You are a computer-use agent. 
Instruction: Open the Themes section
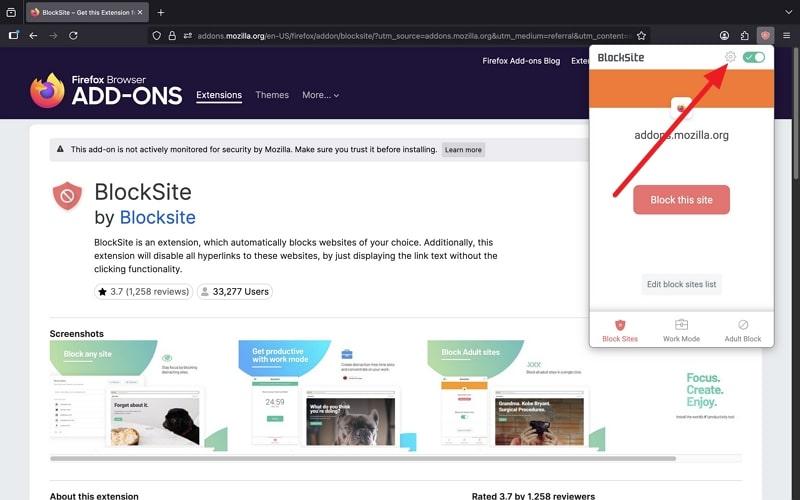(272, 95)
